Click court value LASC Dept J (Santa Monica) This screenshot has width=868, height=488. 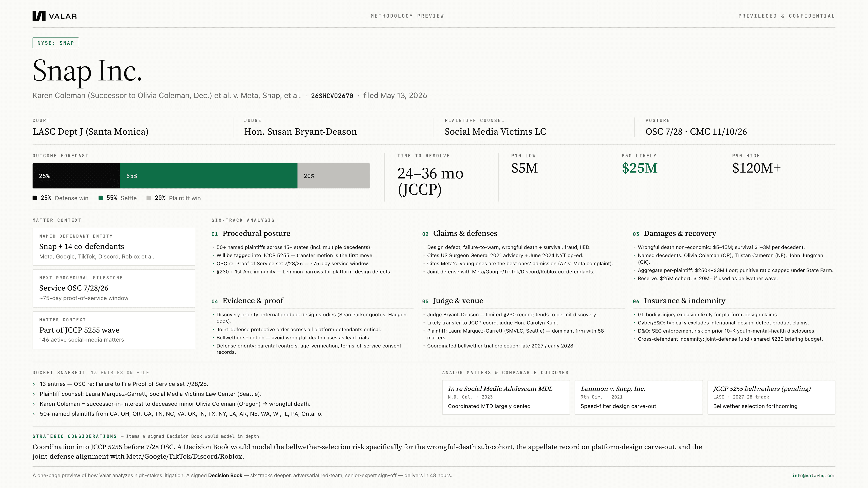(x=90, y=132)
